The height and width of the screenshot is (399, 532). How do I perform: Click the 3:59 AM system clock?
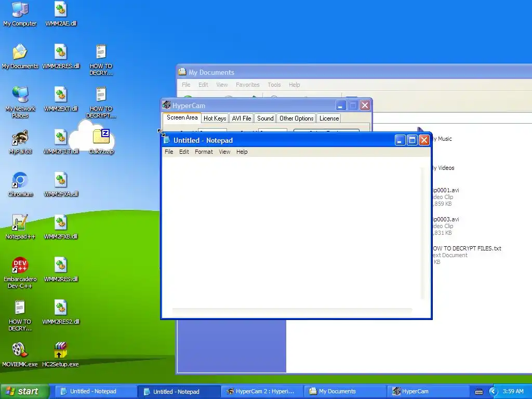pyautogui.click(x=513, y=392)
